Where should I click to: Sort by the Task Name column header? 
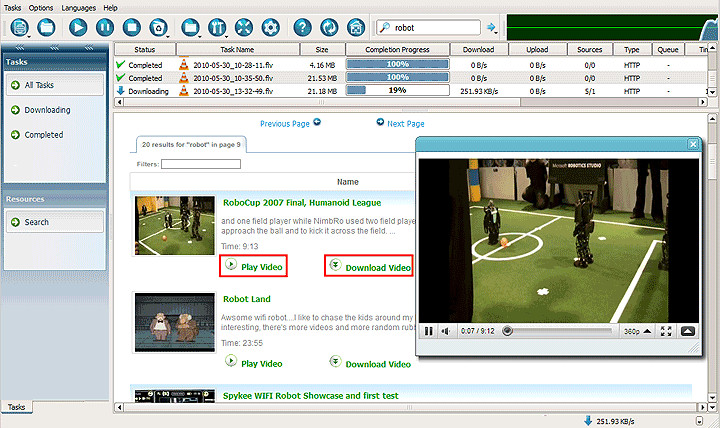click(237, 49)
